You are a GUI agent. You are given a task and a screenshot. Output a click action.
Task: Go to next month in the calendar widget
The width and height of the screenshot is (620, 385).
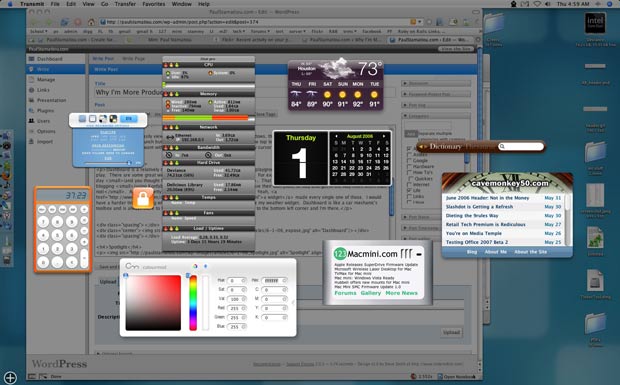coord(384,136)
